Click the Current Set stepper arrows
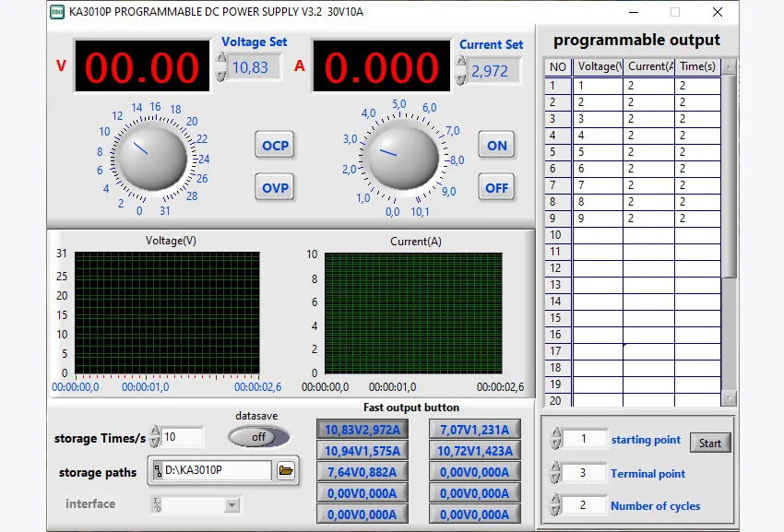Screen dimensions: 784x532 pos(462,70)
